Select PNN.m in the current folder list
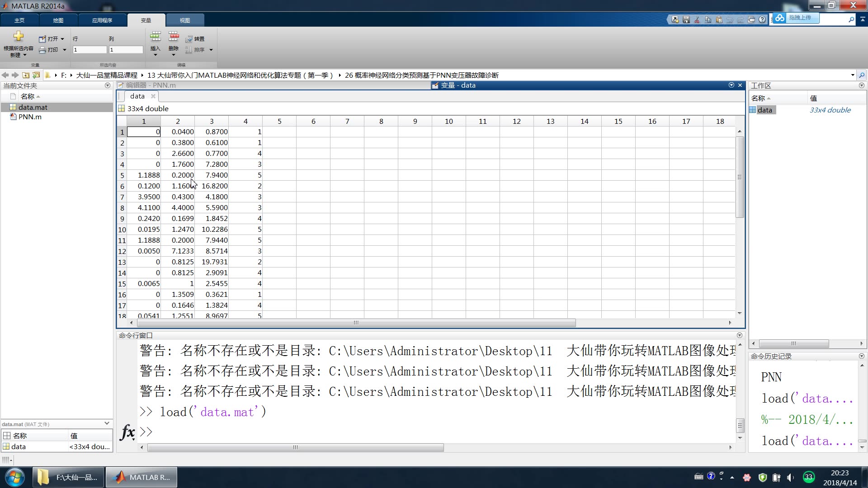The height and width of the screenshot is (488, 868). click(30, 117)
